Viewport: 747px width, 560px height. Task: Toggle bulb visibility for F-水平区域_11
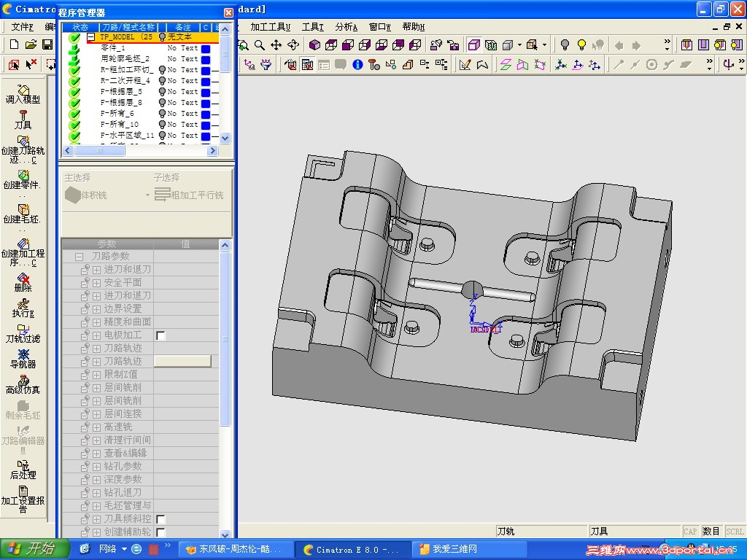(x=162, y=135)
